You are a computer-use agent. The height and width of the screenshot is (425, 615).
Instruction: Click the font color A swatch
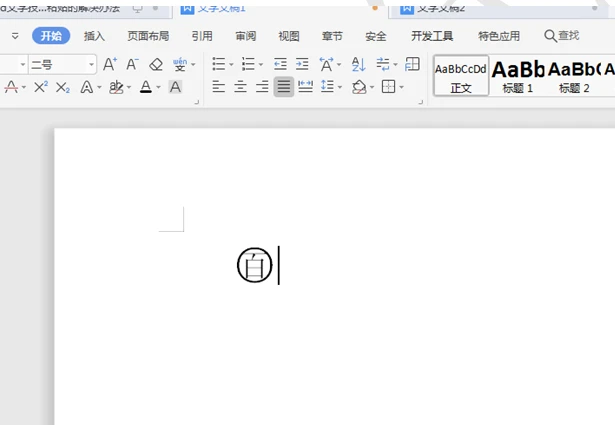point(146,88)
